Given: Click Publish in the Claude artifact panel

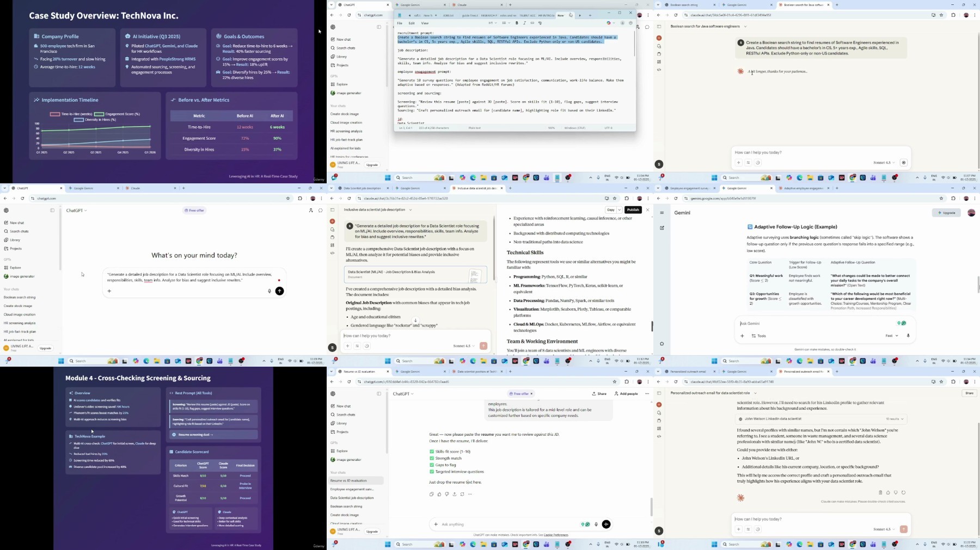Looking at the screenshot, I should click(x=633, y=210).
